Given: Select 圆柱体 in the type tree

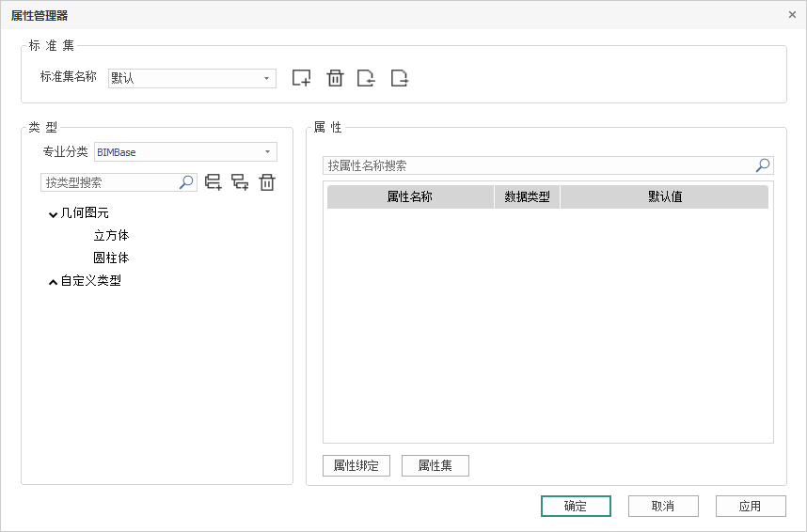Looking at the screenshot, I should (x=111, y=258).
